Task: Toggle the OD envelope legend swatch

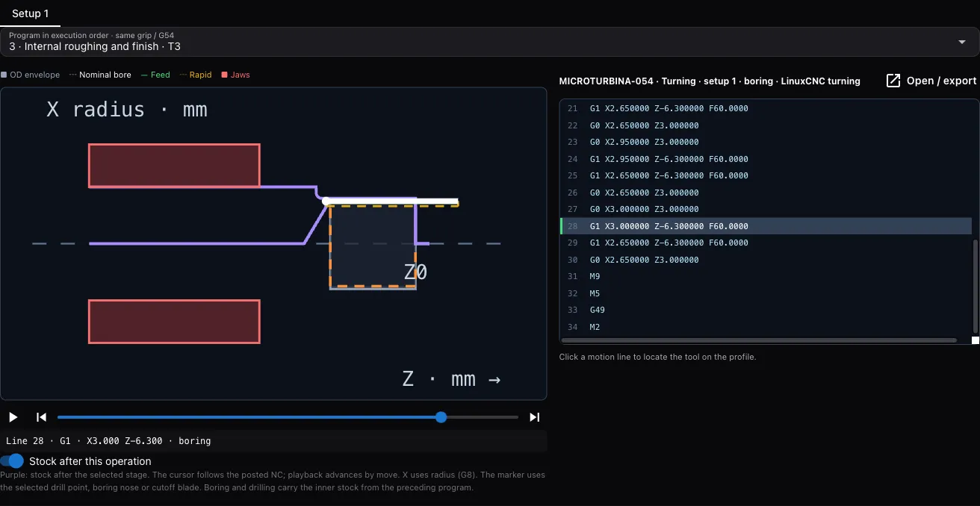Action: pyautogui.click(x=4, y=75)
